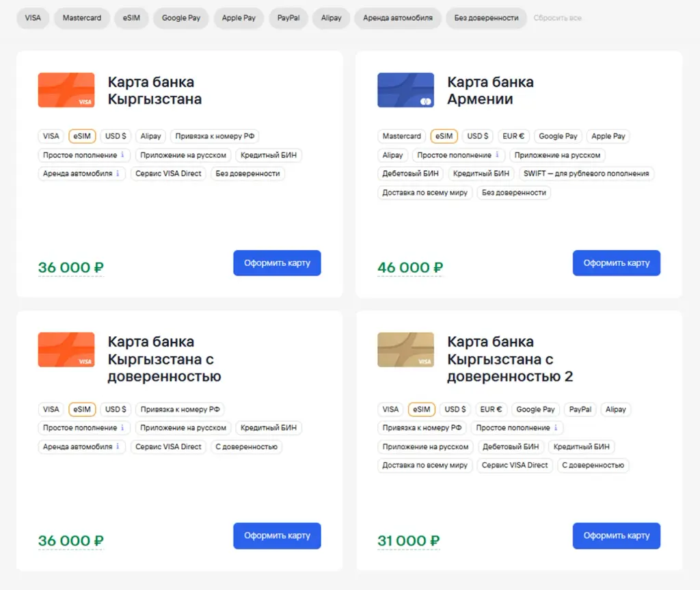Info icon on Аренда автомобиля, Кыргызстана с доверенностью
The width and height of the screenshot is (700, 590).
tap(118, 446)
